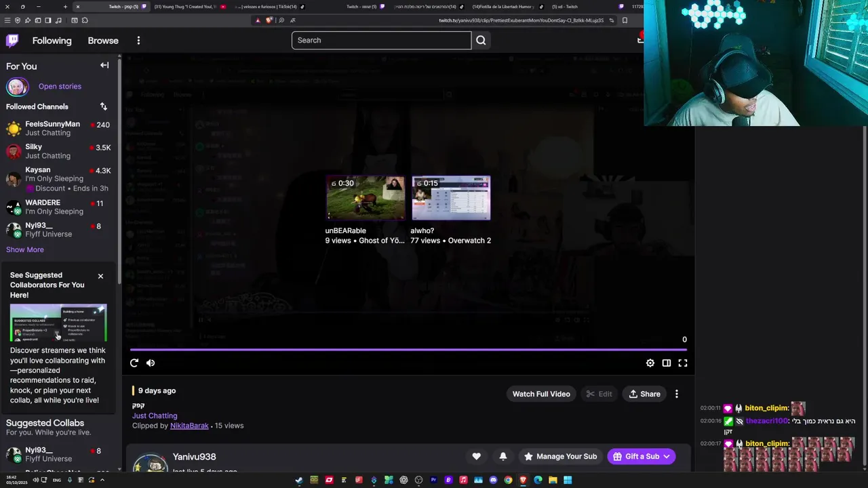The width and height of the screenshot is (868, 488).
Task: Enter fullscreen on the clip player
Action: 683,363
